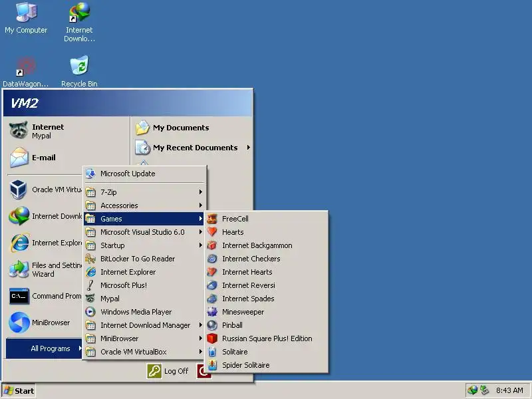Click the network connection tray icon
Viewport: 532px width, 399px height.
[484, 390]
